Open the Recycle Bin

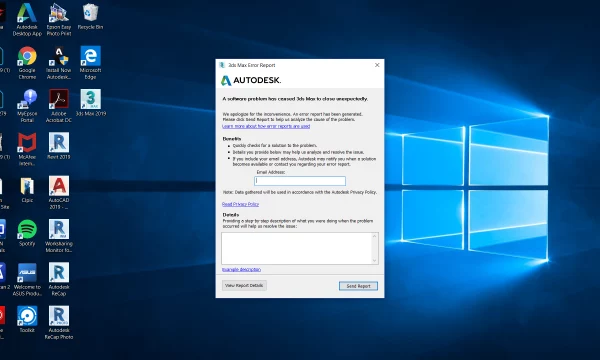click(x=90, y=16)
